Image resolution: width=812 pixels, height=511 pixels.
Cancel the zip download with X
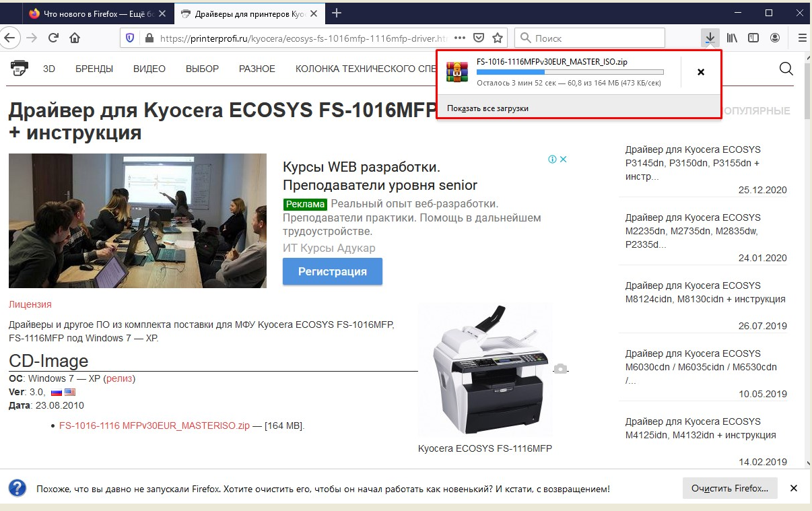coord(701,72)
